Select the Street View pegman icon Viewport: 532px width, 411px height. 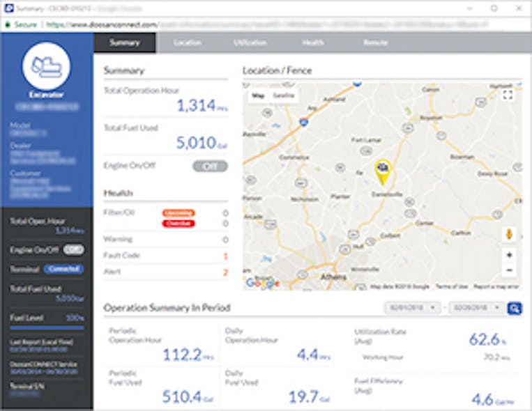pos(509,234)
